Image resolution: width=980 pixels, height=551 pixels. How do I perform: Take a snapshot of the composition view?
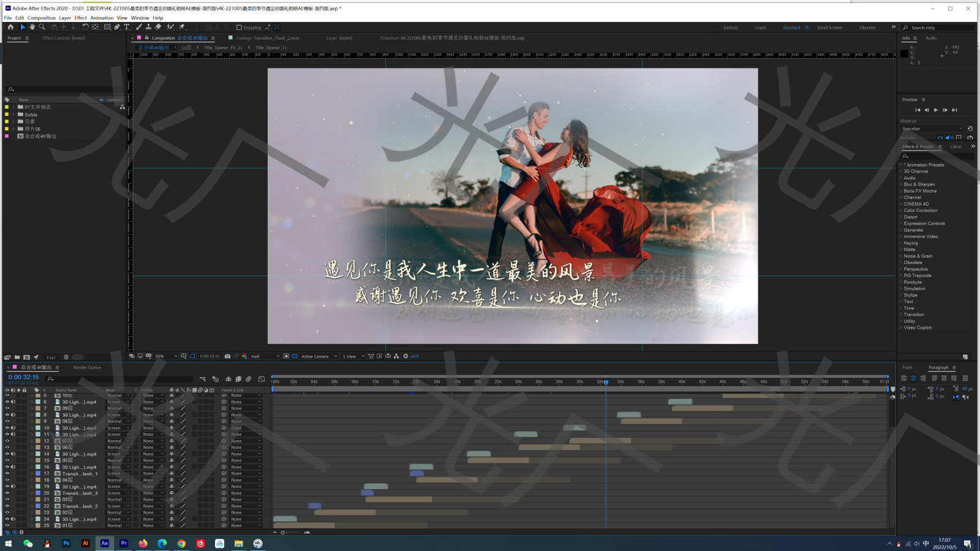(227, 356)
